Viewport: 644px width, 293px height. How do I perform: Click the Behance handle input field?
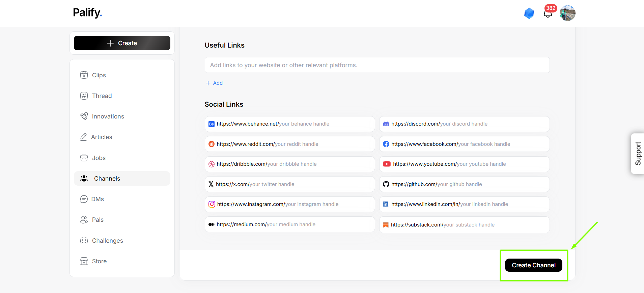pyautogui.click(x=290, y=124)
